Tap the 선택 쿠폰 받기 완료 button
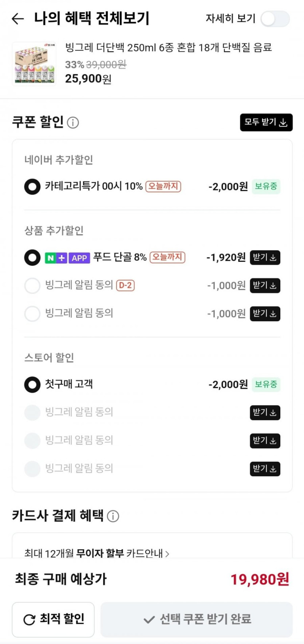 coord(197,619)
